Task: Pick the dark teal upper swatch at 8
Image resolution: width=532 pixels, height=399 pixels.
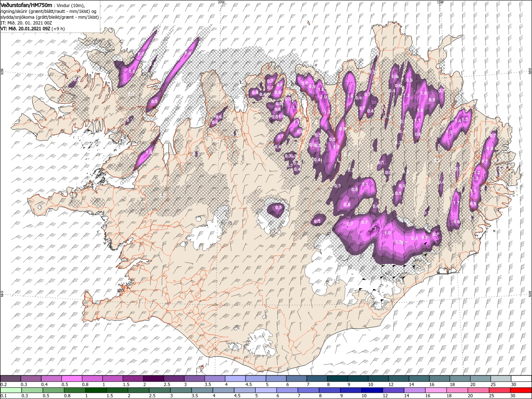Action: 337,379
